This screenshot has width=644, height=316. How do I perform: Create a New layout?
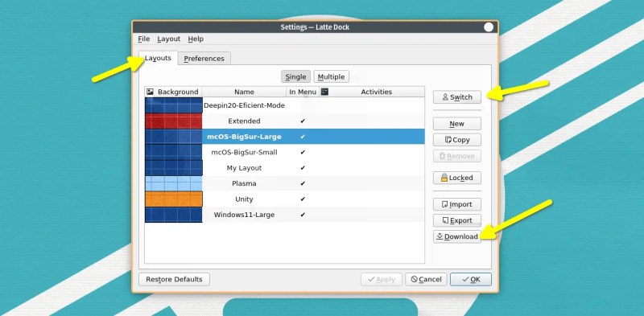[456, 124]
